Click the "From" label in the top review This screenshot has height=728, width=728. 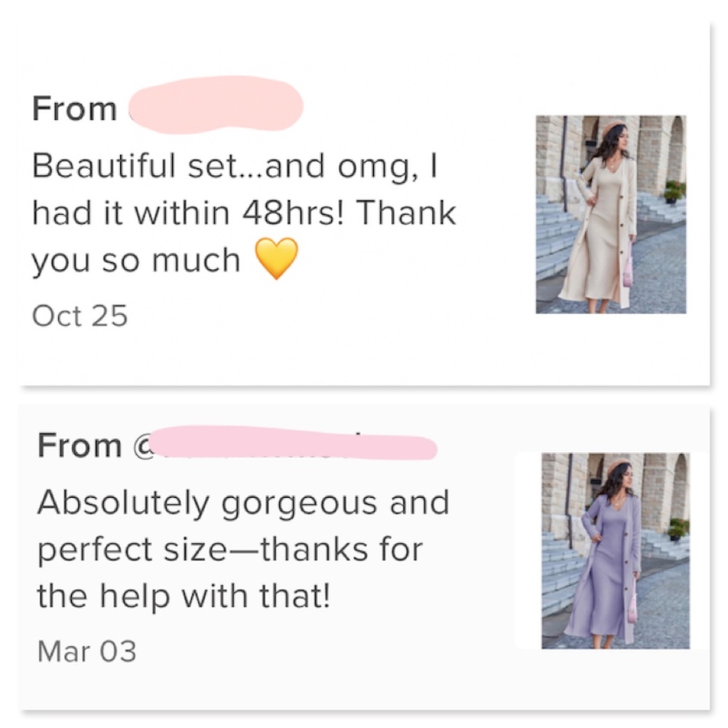(x=74, y=108)
